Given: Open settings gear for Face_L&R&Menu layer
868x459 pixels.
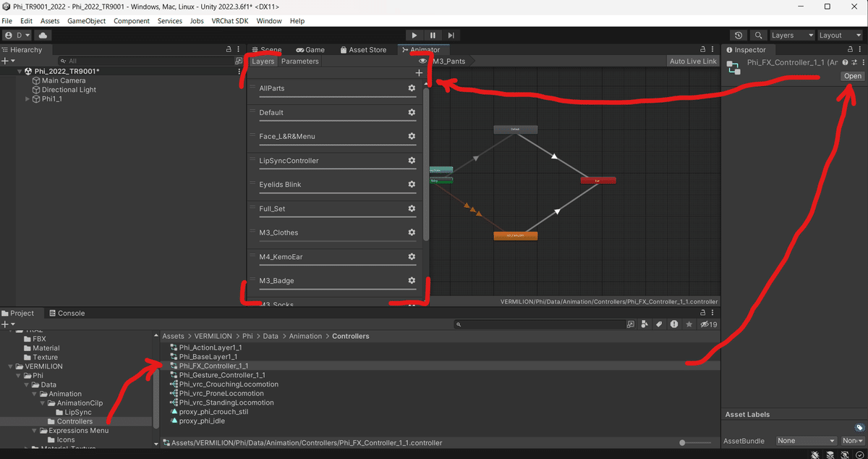Looking at the screenshot, I should (x=412, y=136).
